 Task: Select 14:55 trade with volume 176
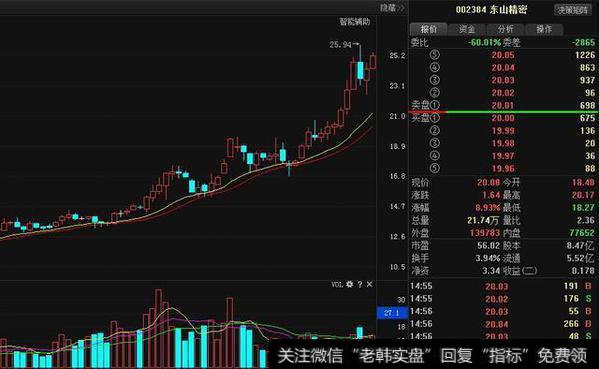tap(501, 299)
